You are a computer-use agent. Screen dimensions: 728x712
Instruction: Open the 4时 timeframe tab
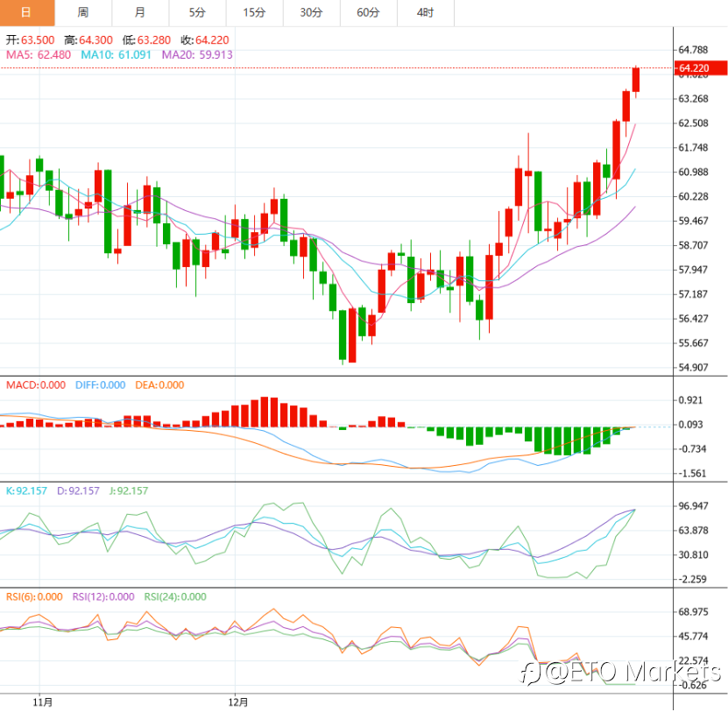[x=426, y=12]
